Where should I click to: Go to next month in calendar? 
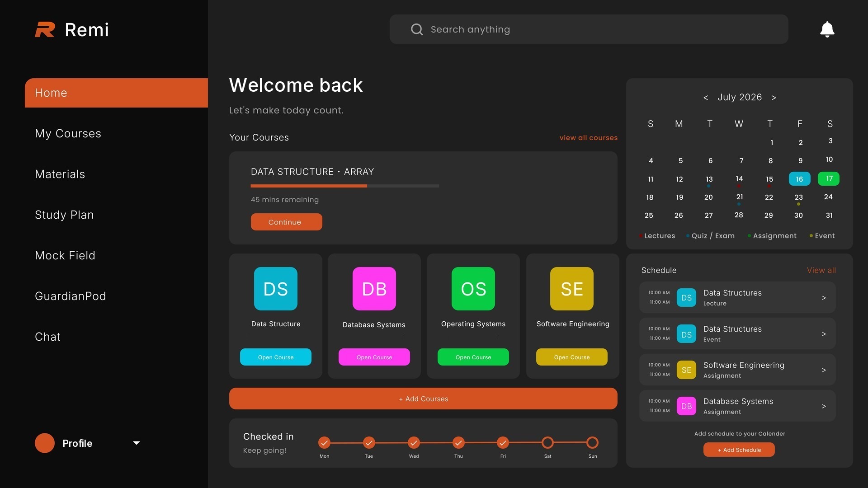pos(774,98)
